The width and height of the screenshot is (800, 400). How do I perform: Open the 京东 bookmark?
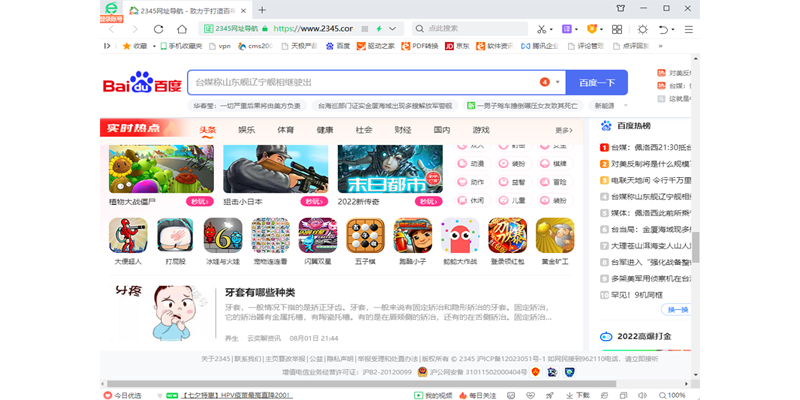pyautogui.click(x=457, y=46)
